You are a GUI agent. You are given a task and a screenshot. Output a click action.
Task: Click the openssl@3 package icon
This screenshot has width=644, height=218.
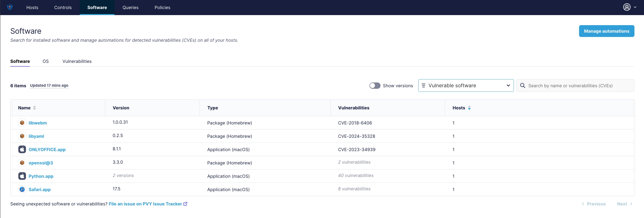click(x=22, y=163)
